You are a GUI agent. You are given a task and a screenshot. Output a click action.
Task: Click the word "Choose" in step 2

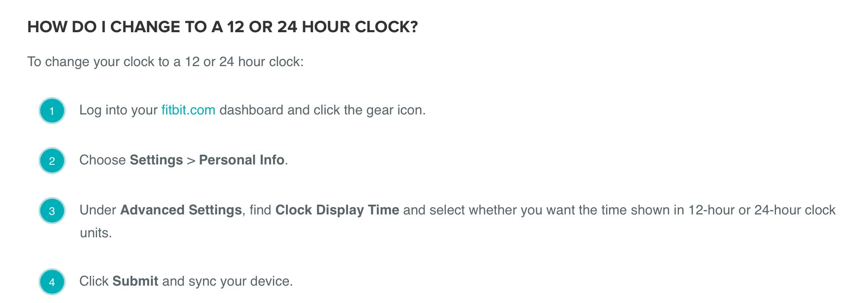point(103,160)
